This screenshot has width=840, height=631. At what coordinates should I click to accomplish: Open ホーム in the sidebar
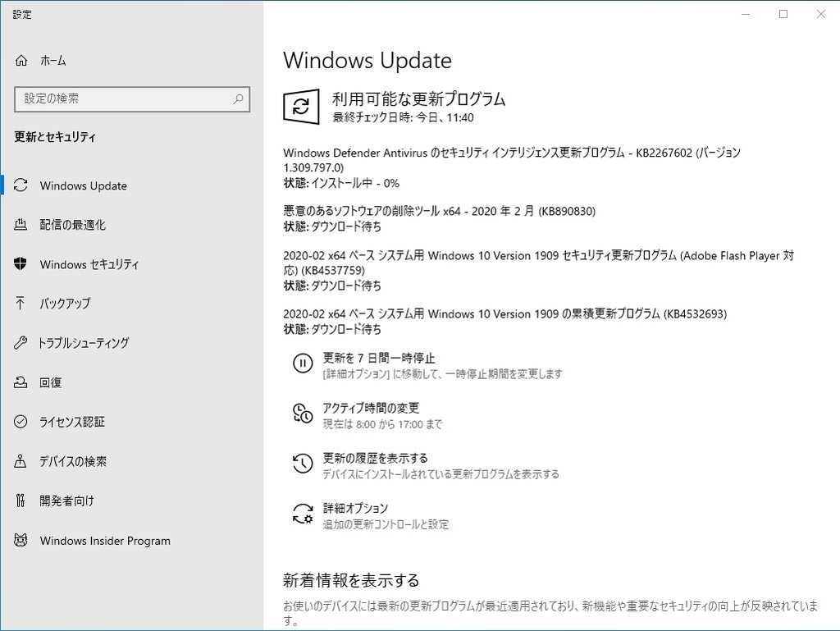tap(132, 61)
